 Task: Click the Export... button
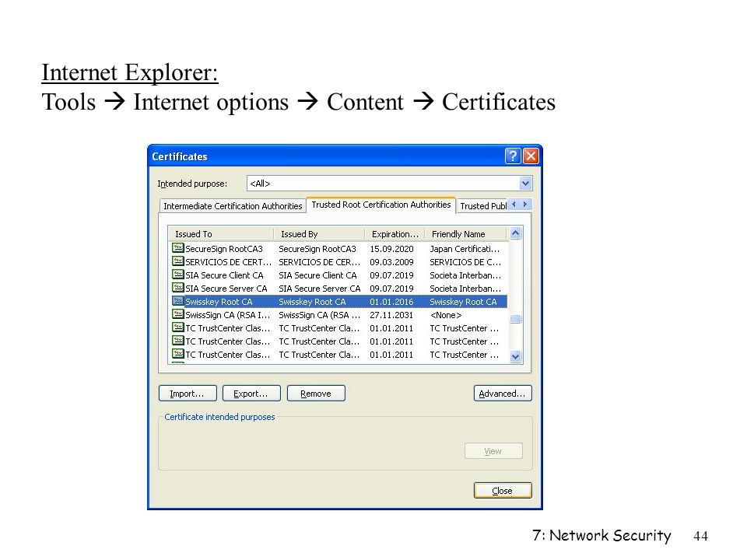point(251,394)
